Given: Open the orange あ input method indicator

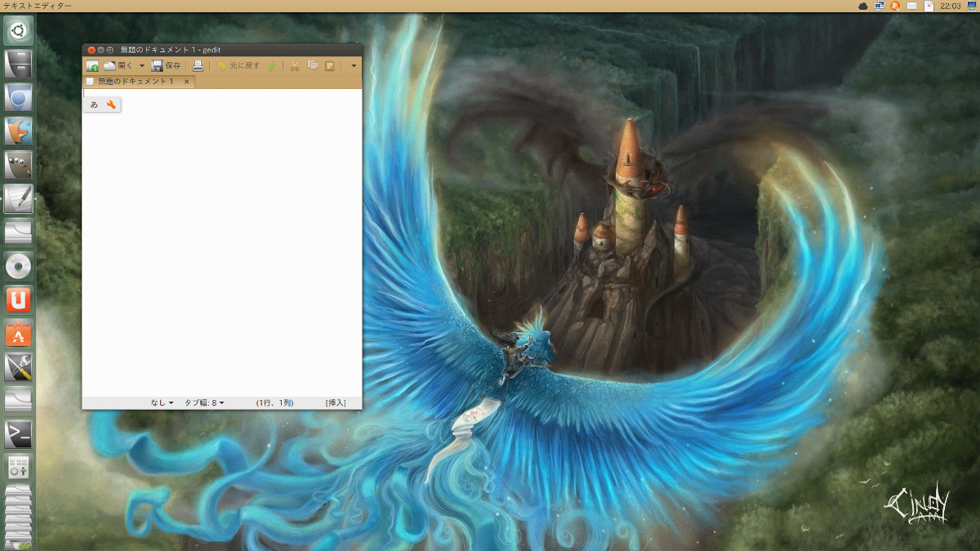Looking at the screenshot, I should pyautogui.click(x=896, y=6).
